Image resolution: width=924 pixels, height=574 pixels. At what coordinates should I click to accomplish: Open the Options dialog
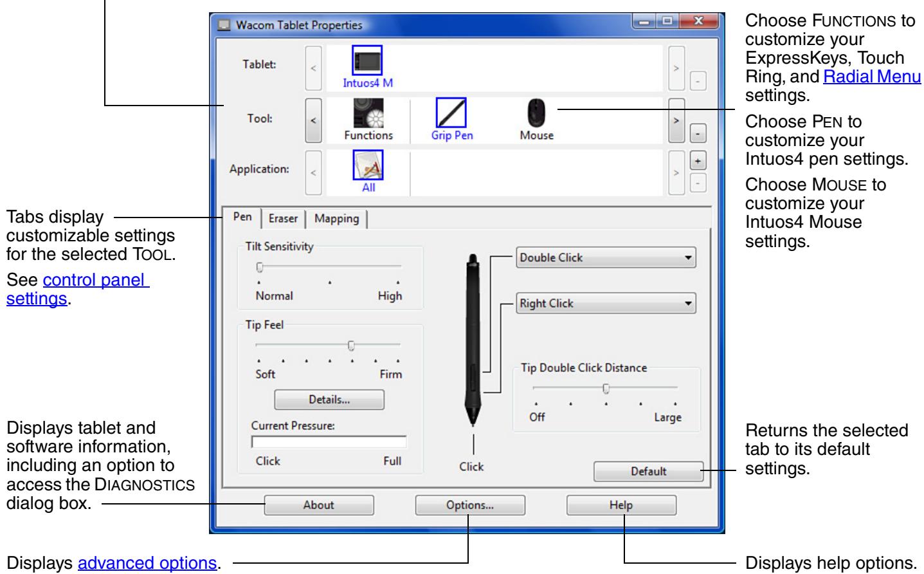coord(470,505)
